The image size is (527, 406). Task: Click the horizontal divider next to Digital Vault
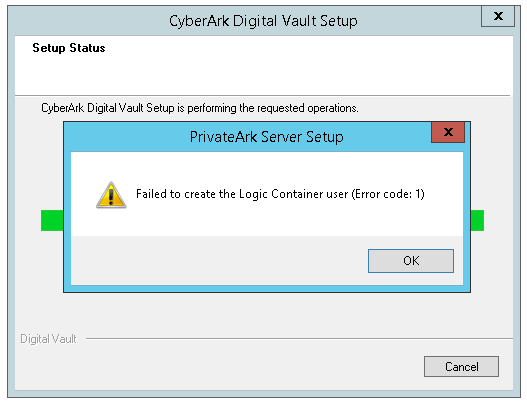[299, 339]
